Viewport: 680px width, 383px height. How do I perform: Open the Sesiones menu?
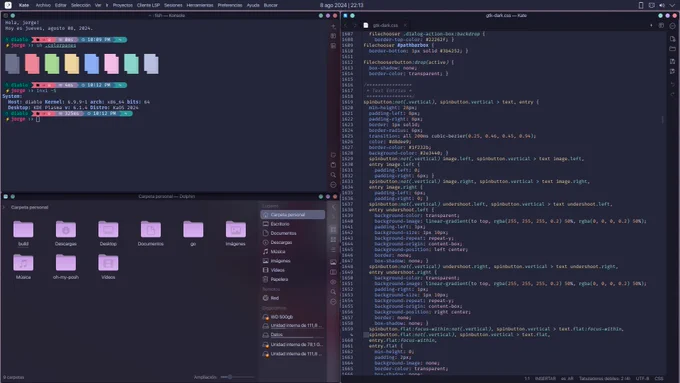coord(173,5)
